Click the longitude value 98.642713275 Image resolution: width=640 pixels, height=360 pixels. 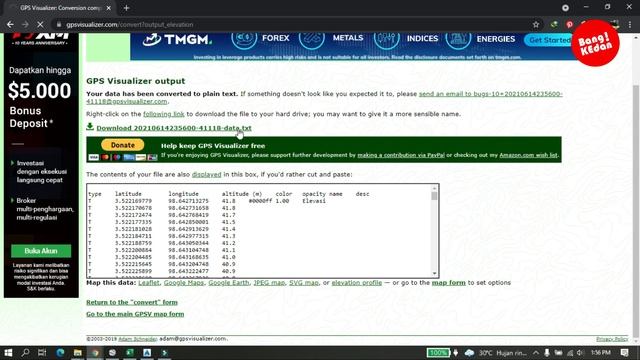(188, 201)
